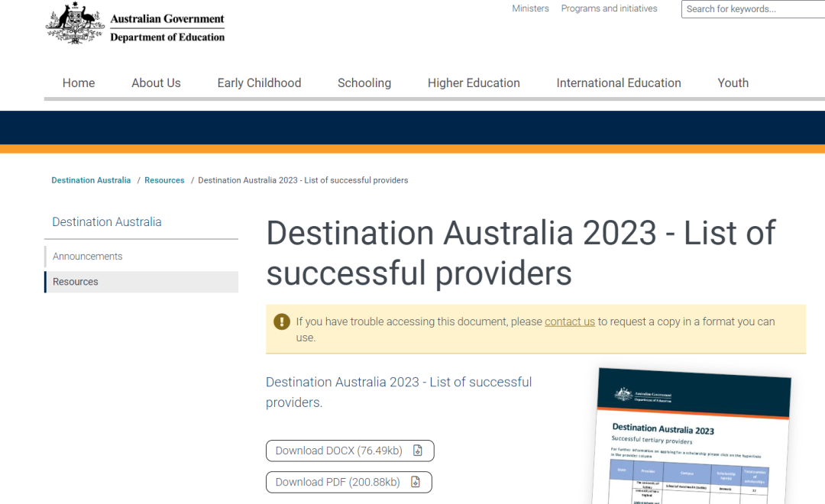
Task: Click the Australian Government crest logo
Action: [75, 24]
